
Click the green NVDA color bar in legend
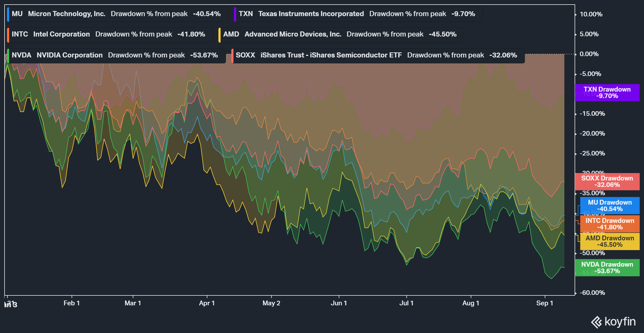tap(8, 56)
